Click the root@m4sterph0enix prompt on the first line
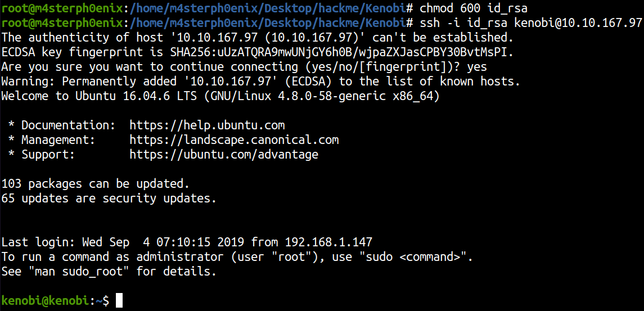 62,8
